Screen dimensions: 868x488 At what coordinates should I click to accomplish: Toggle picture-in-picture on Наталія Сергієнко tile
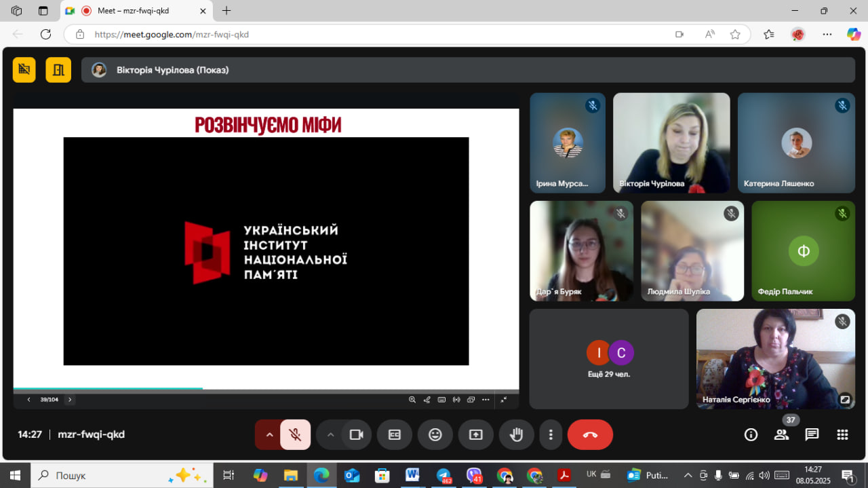pyautogui.click(x=845, y=399)
